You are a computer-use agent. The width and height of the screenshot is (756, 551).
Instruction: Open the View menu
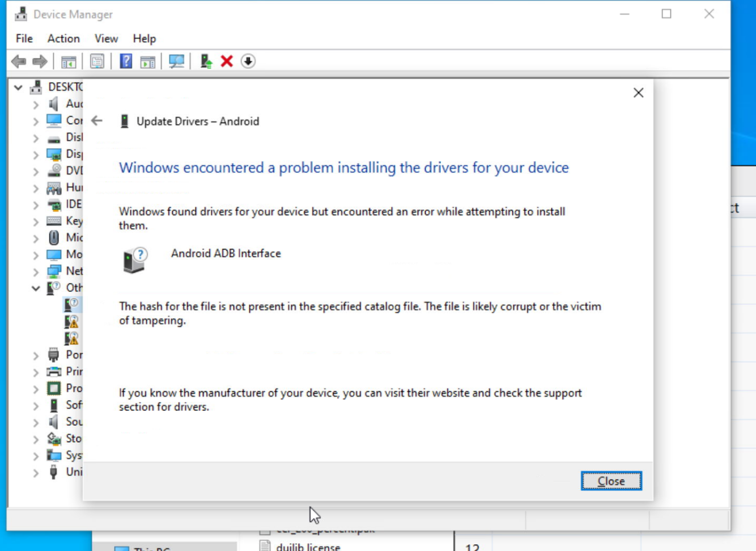tap(106, 39)
